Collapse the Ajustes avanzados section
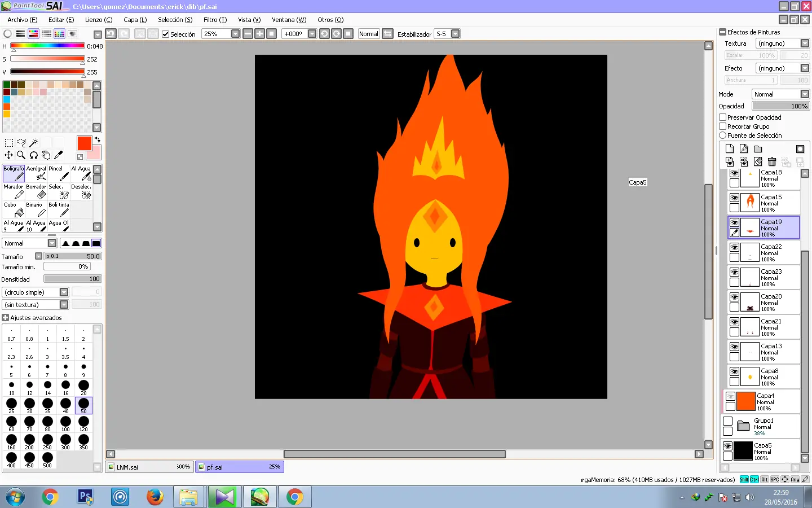Screen dimensions: 812x508 (5, 318)
